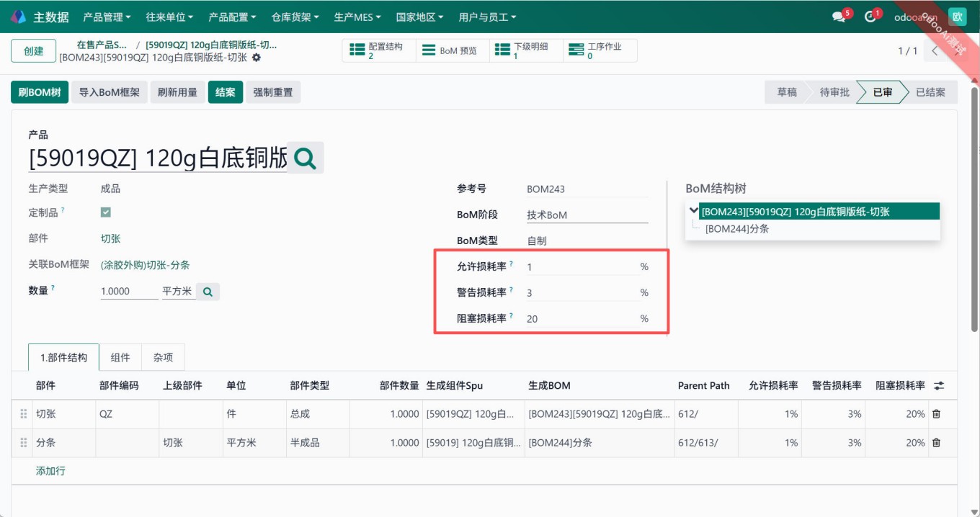Open the BoM阶段 技术BoM selection field
Image resolution: width=980 pixels, height=517 pixels.
pos(587,215)
